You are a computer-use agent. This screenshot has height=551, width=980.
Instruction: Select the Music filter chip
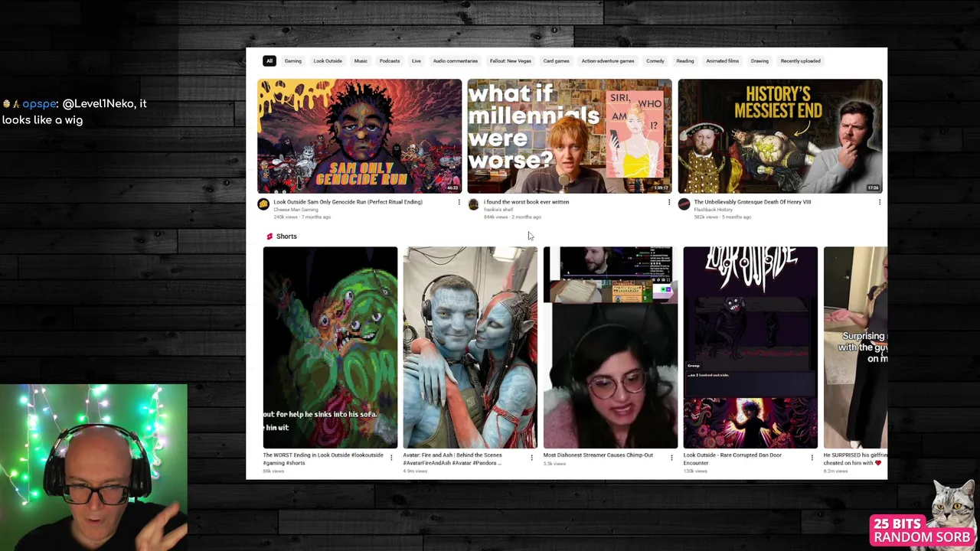[361, 61]
